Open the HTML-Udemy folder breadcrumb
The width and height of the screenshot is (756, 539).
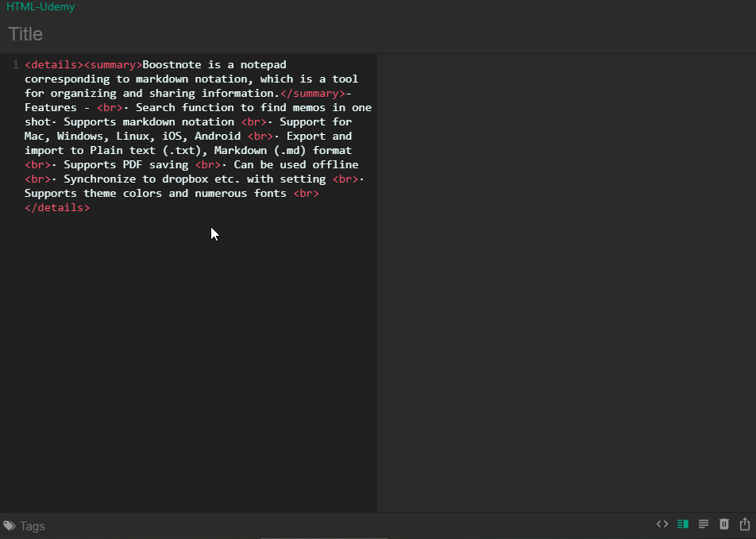click(40, 7)
